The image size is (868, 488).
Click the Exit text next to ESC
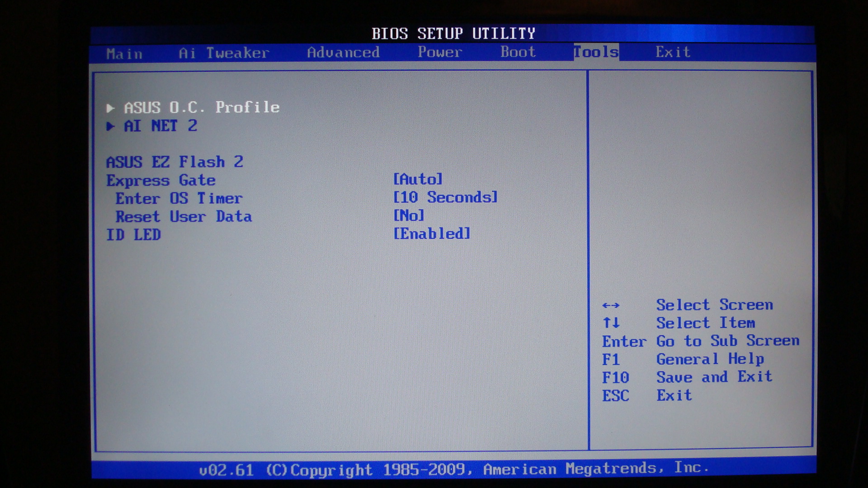674,395
